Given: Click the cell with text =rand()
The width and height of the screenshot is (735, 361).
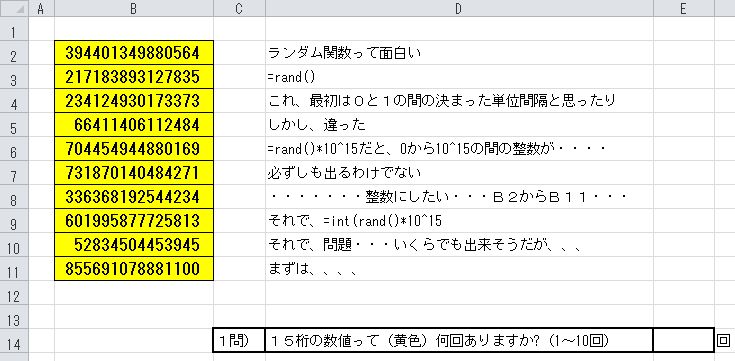Looking at the screenshot, I should coord(459,77).
